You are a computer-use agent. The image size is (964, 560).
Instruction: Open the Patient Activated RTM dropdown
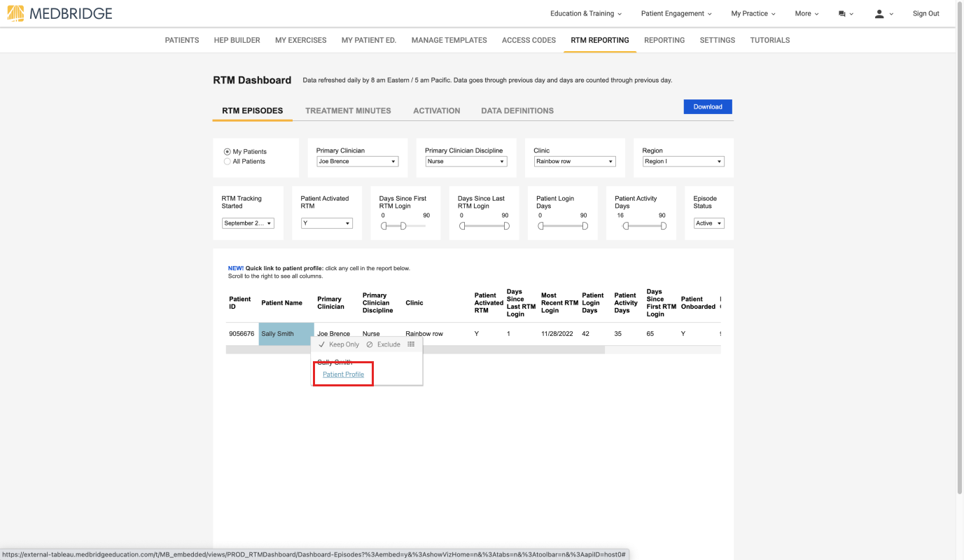click(327, 223)
